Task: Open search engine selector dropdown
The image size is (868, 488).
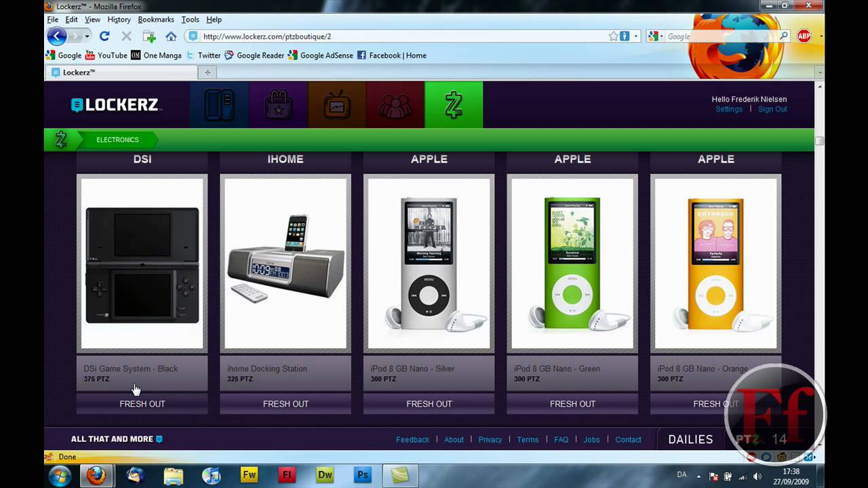Action: pos(654,37)
